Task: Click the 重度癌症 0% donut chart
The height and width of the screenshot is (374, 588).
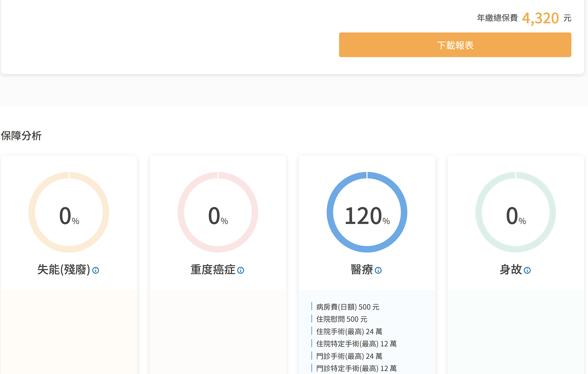Action: coord(218,212)
